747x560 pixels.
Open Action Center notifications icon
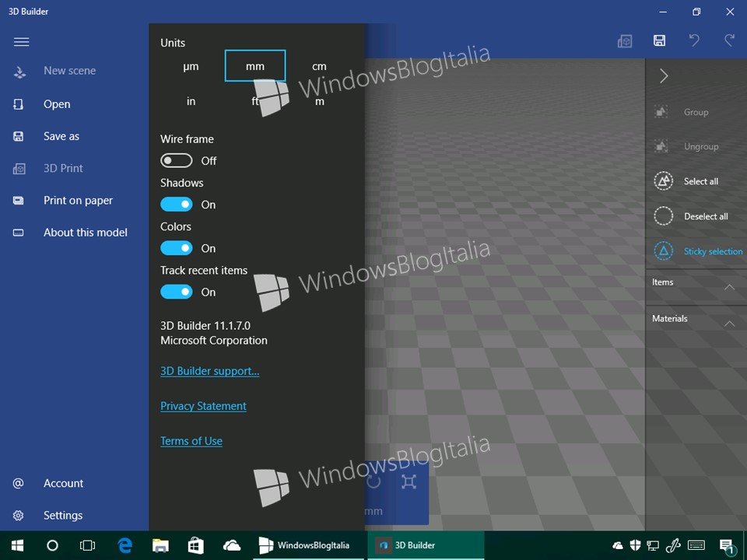[727, 546]
